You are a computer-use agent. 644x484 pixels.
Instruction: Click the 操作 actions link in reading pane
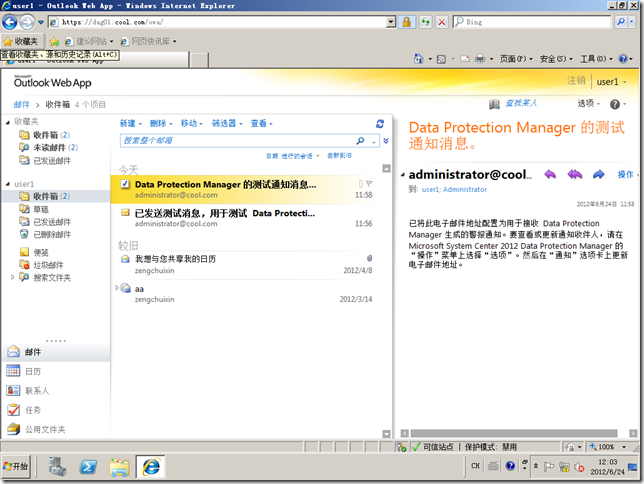(x=625, y=175)
